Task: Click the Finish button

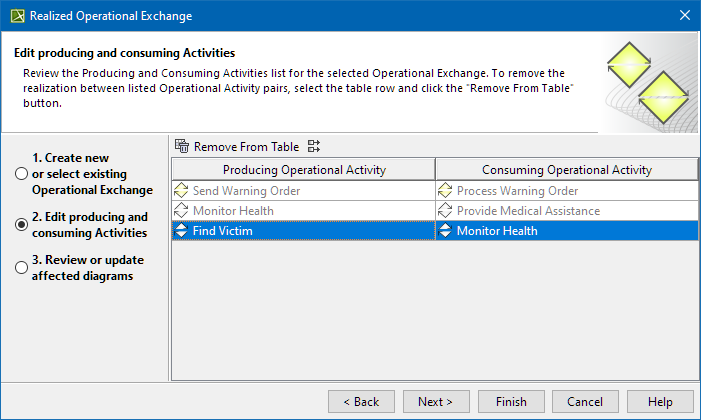Action: click(x=510, y=401)
